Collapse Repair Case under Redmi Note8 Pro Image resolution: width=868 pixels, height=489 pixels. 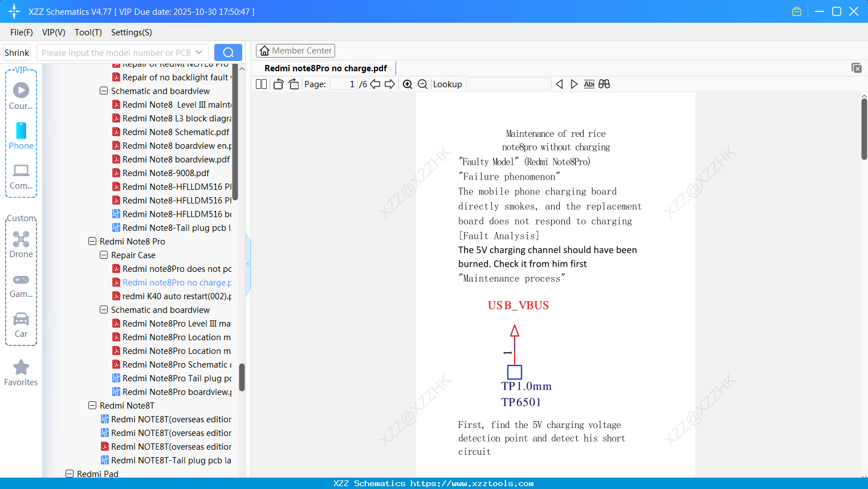coord(104,255)
